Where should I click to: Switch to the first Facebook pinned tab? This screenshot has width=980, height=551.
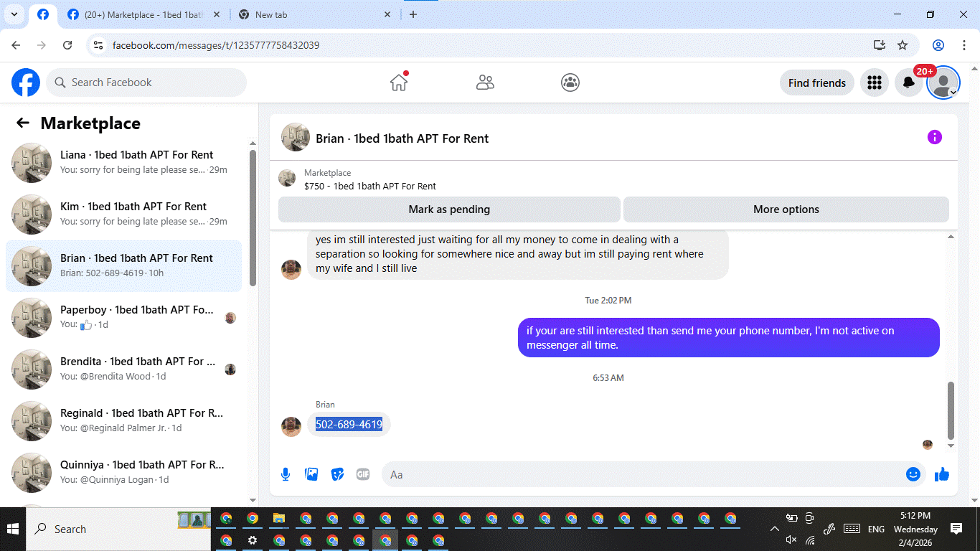pos(43,14)
